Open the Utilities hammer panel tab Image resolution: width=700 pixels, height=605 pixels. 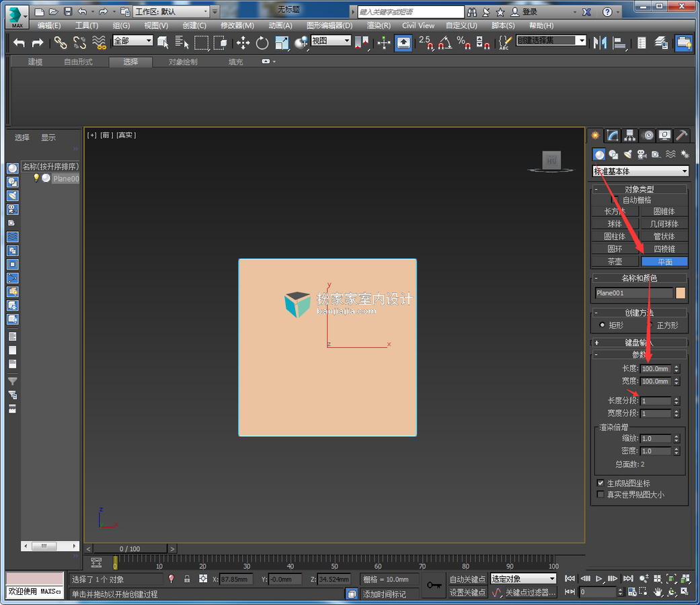[682, 135]
